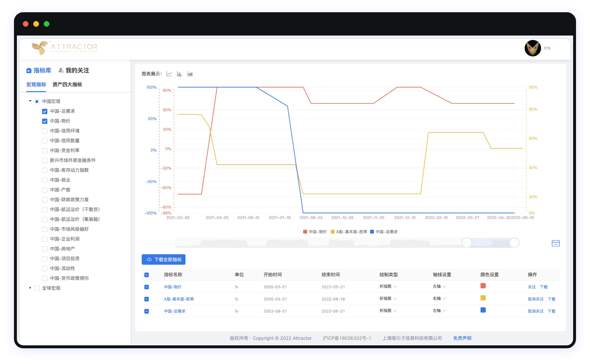Switch to the 资产四大指标 tab
The width and height of the screenshot is (590, 364).
[67, 84]
